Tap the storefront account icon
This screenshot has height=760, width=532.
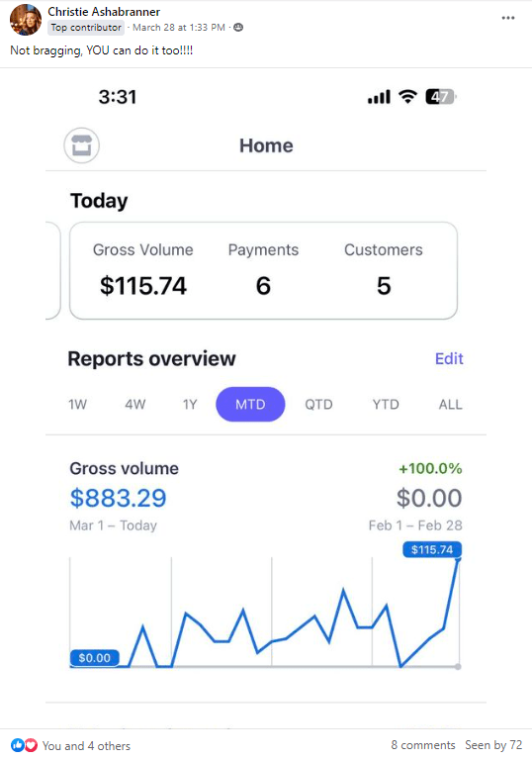coord(81,145)
